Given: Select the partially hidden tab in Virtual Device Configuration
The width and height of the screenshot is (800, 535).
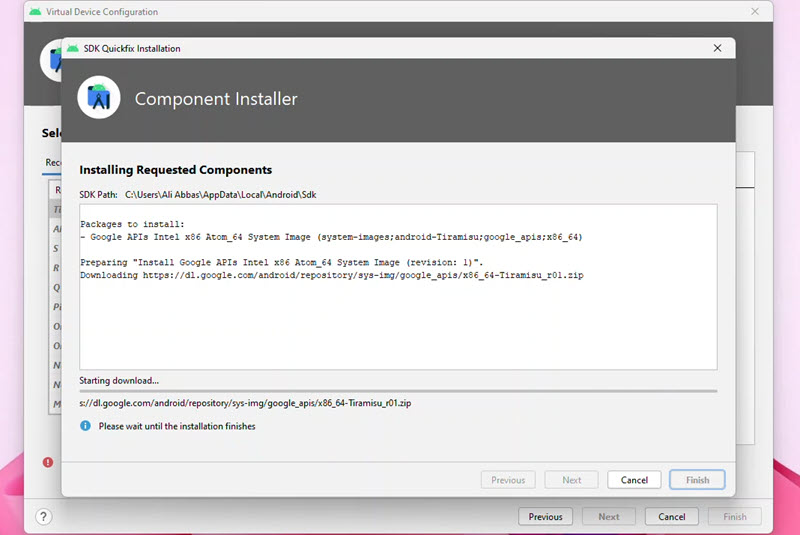Looking at the screenshot, I should (53, 163).
